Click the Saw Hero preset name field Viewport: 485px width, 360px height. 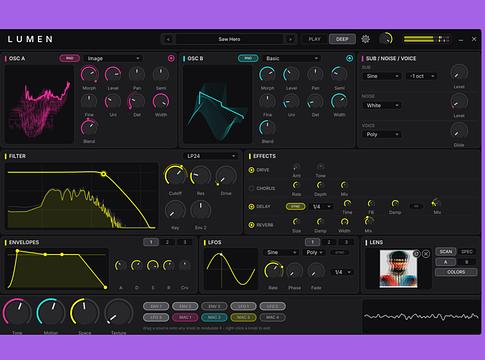coord(229,39)
